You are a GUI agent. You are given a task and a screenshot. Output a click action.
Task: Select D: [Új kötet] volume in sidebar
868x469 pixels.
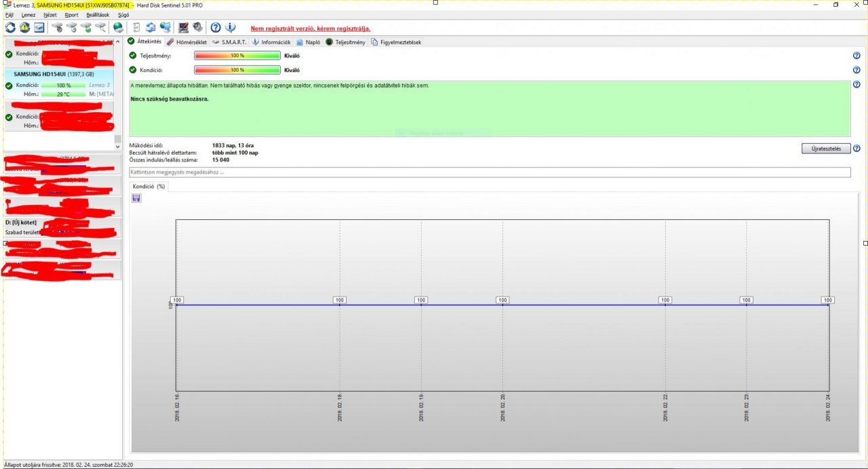62,227
